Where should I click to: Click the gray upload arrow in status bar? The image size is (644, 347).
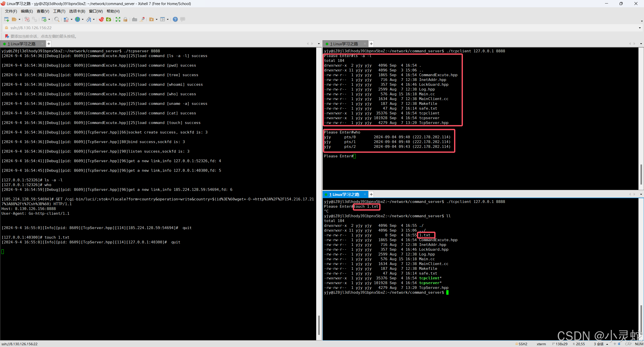[615, 344]
